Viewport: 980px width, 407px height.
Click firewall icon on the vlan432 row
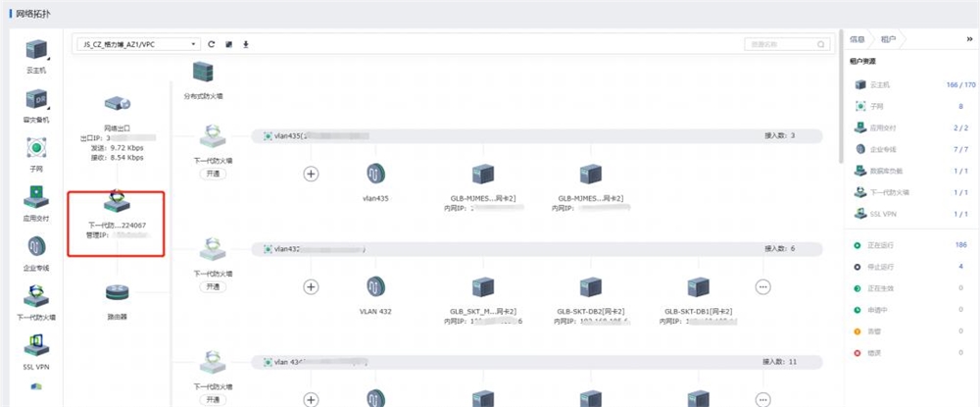213,250
